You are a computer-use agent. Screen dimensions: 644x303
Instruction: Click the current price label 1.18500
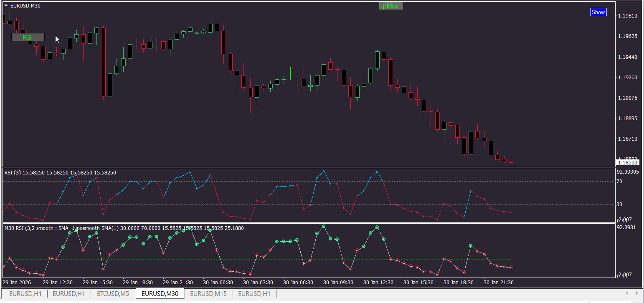pos(627,162)
